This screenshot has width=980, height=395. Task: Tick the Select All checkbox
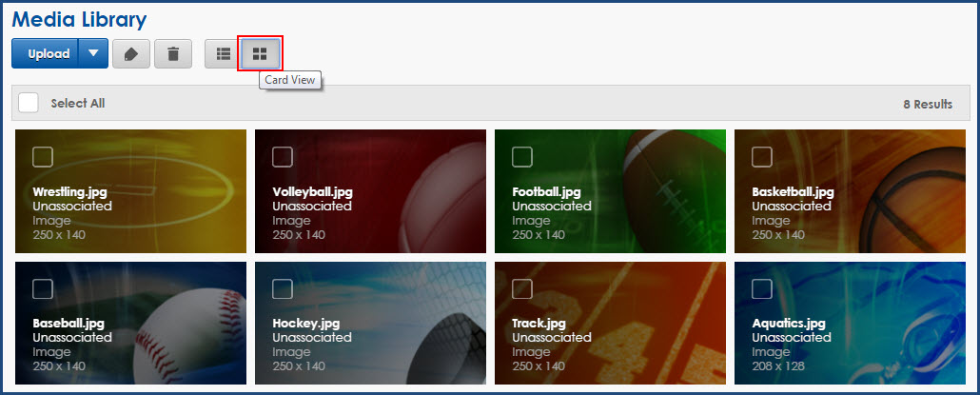29,103
